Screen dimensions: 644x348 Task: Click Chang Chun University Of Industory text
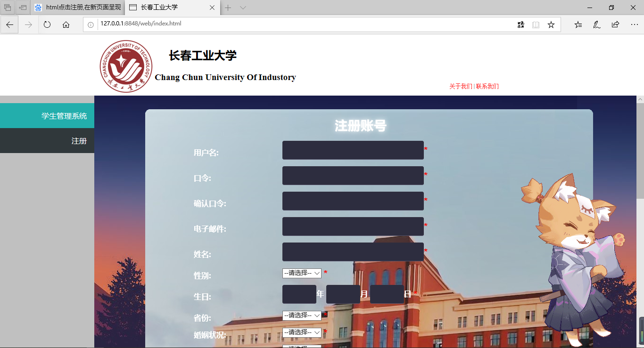pos(225,77)
